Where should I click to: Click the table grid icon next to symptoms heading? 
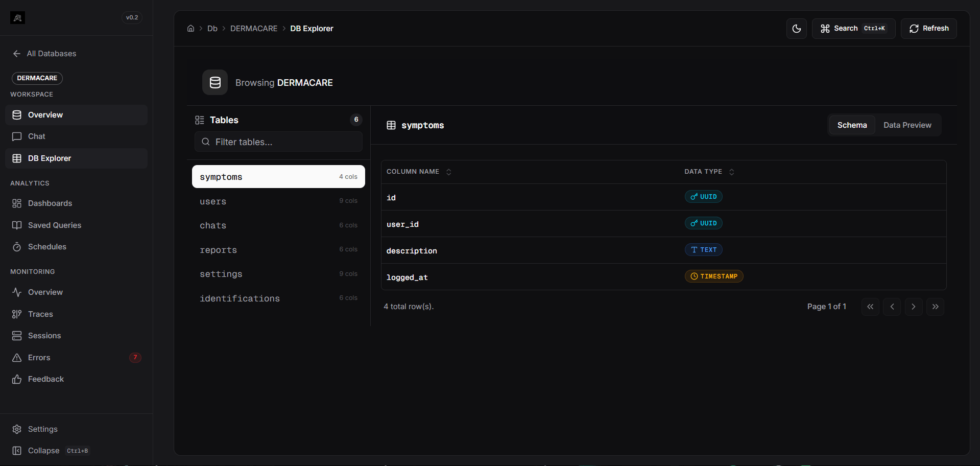(x=391, y=125)
